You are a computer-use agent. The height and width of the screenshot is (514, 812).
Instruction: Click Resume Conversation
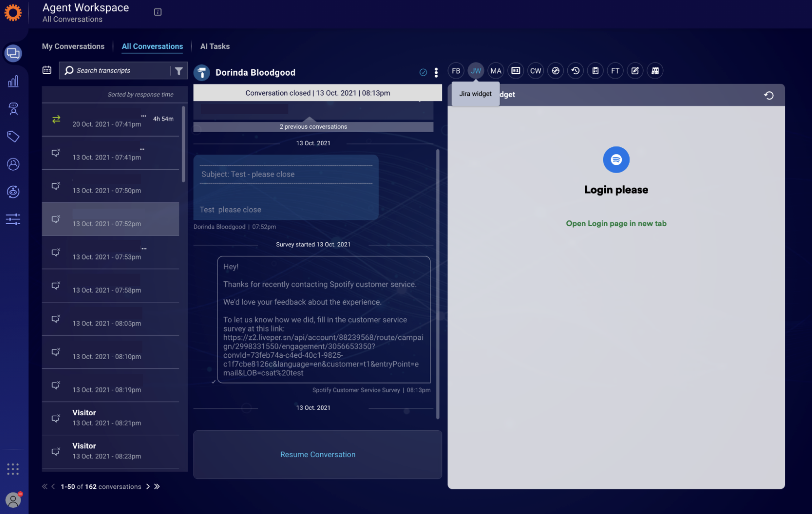pos(317,454)
